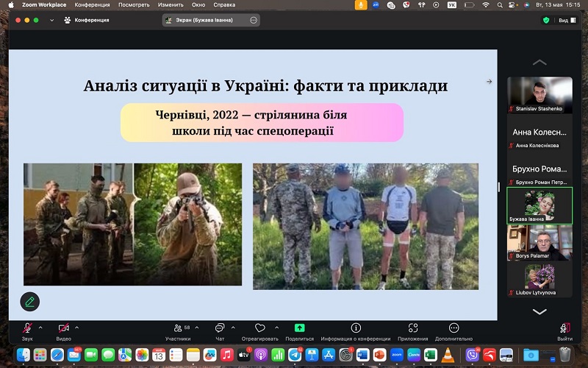Open Информация о конференции
This screenshot has width=588, height=368.
click(356, 331)
